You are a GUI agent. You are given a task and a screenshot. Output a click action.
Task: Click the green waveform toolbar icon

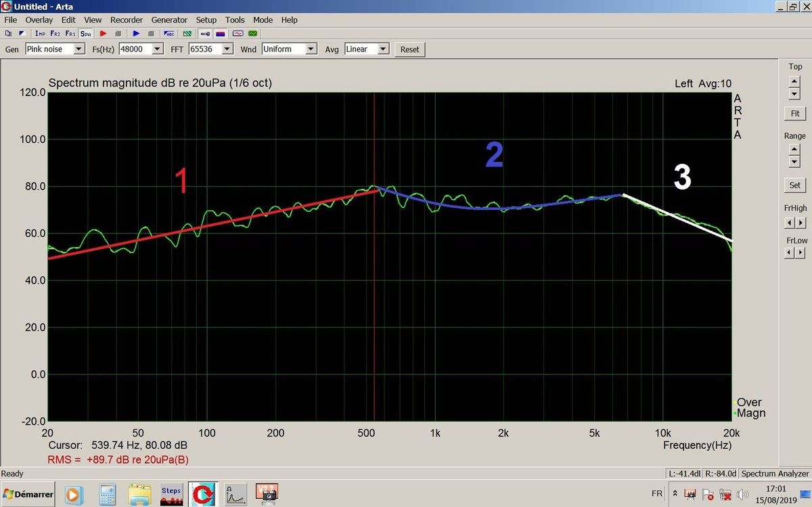pos(253,33)
